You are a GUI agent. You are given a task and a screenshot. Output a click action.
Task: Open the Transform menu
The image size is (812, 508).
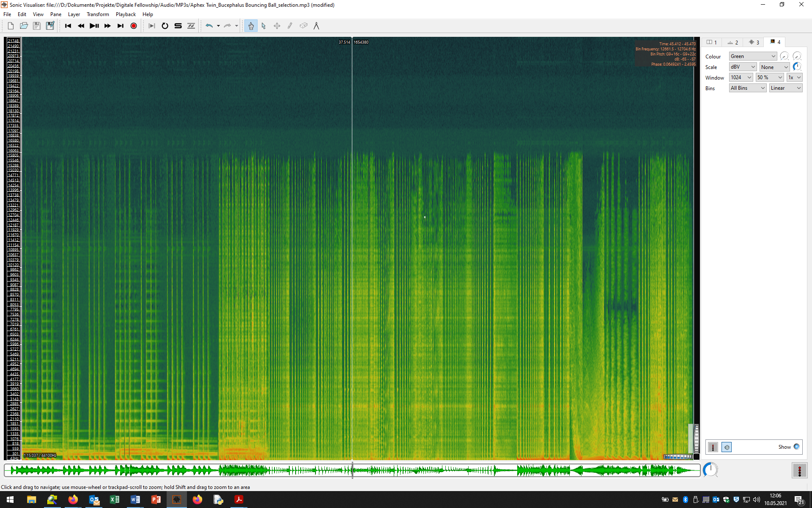click(98, 14)
